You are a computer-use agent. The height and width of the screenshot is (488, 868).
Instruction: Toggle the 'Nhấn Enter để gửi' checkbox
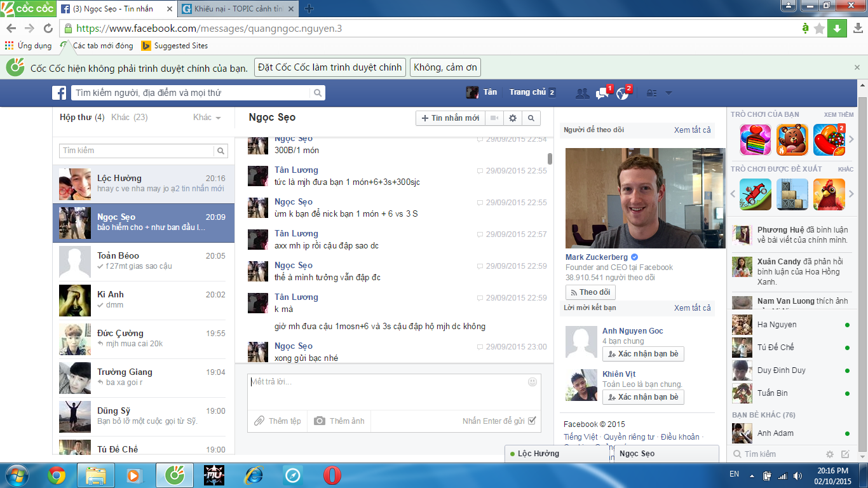(x=532, y=421)
